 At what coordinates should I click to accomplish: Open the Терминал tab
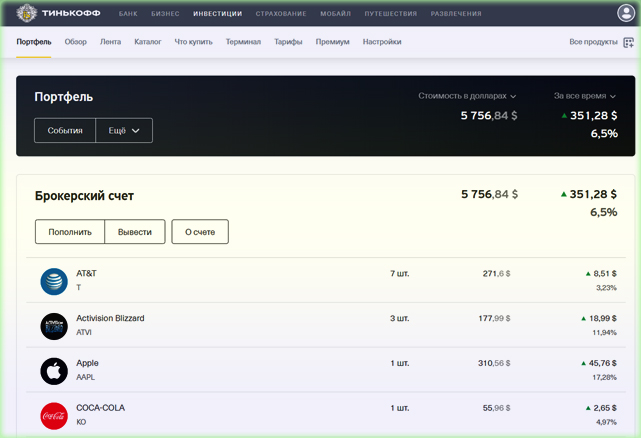243,42
